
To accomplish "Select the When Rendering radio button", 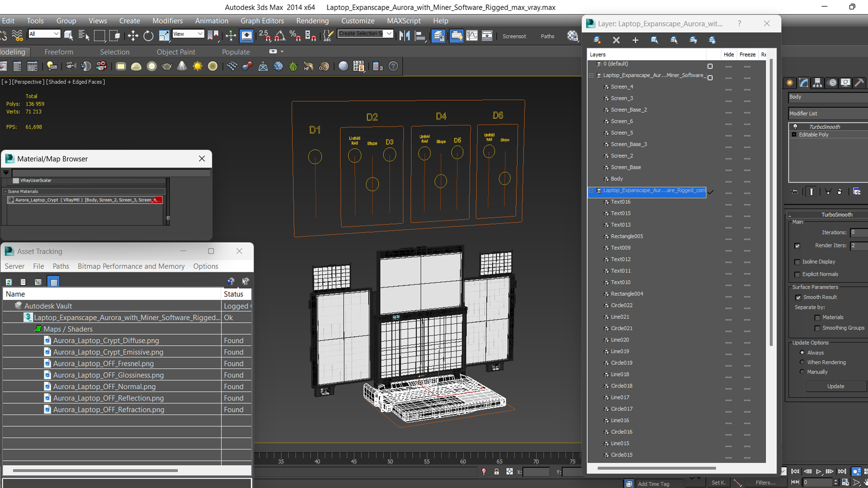I will click(802, 362).
